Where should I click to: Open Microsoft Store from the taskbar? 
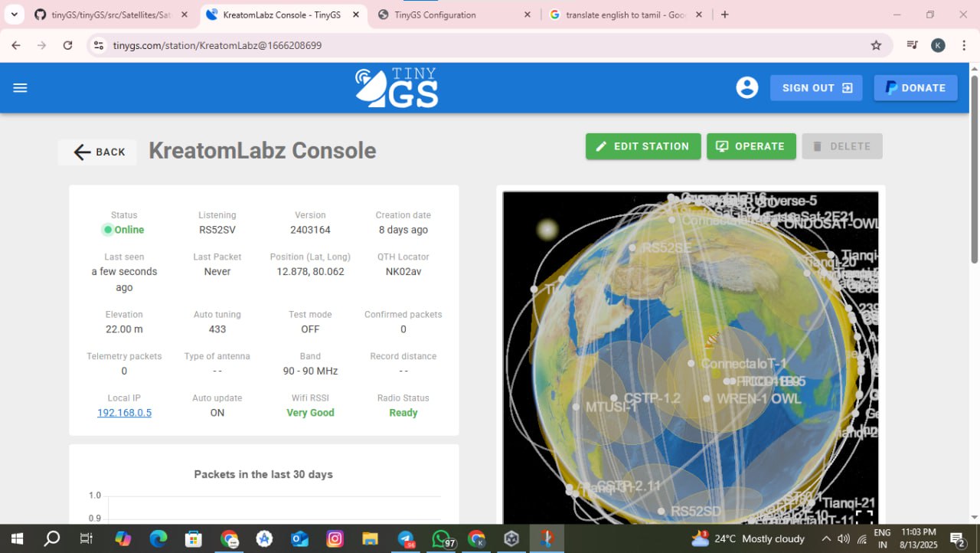[x=194, y=538]
